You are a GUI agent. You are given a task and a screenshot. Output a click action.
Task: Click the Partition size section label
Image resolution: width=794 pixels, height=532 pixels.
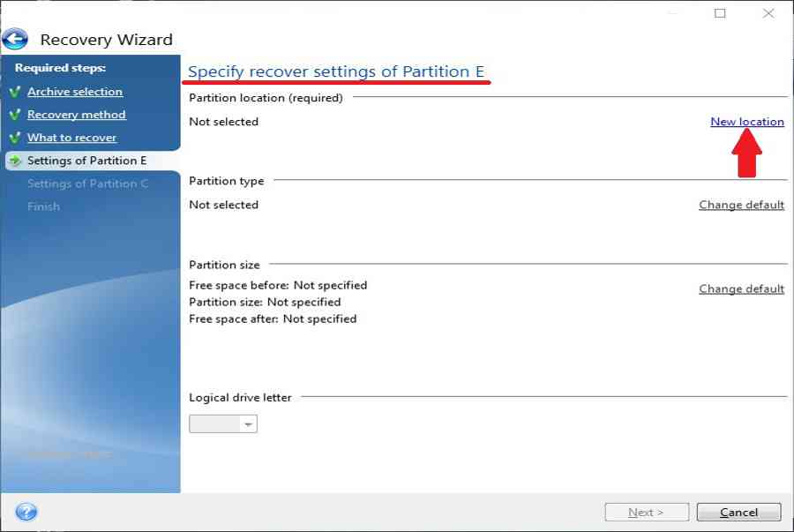(224, 265)
